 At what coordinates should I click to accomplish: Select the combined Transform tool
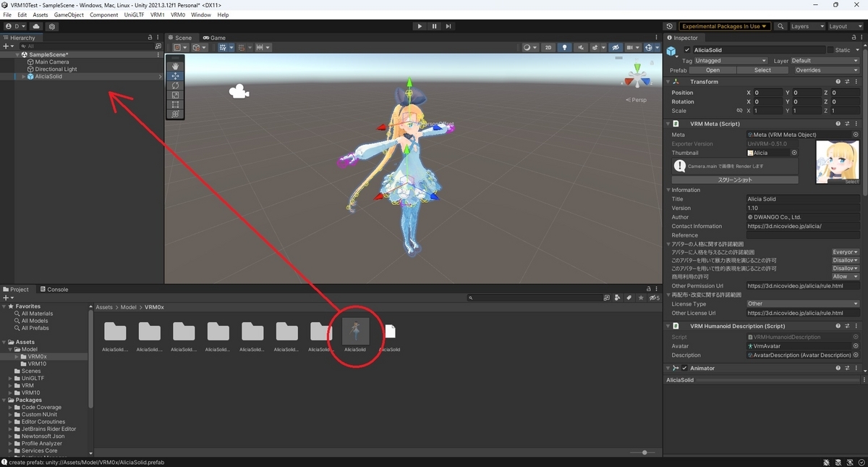pyautogui.click(x=175, y=114)
